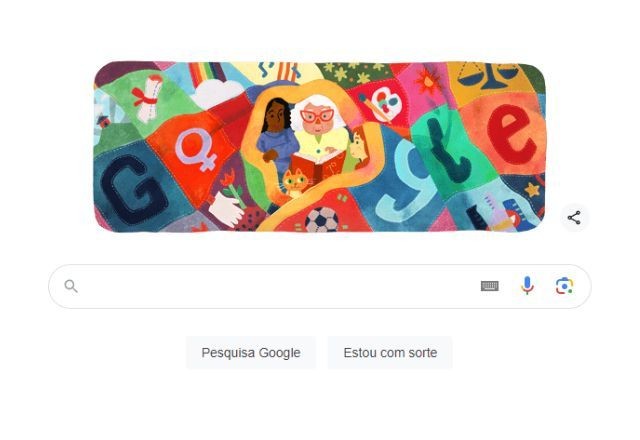Click the scales of justice patch
Viewport: 640px width, 440px height.
pyautogui.click(x=487, y=76)
